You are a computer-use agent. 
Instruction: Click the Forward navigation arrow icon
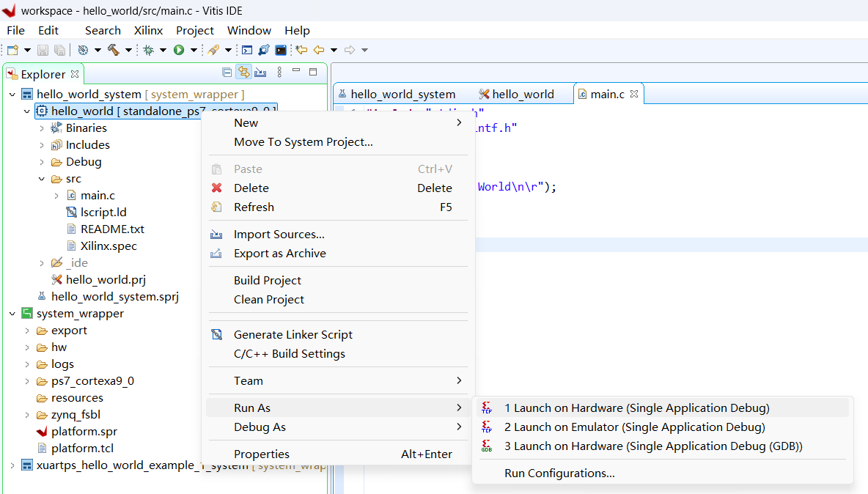(x=350, y=51)
